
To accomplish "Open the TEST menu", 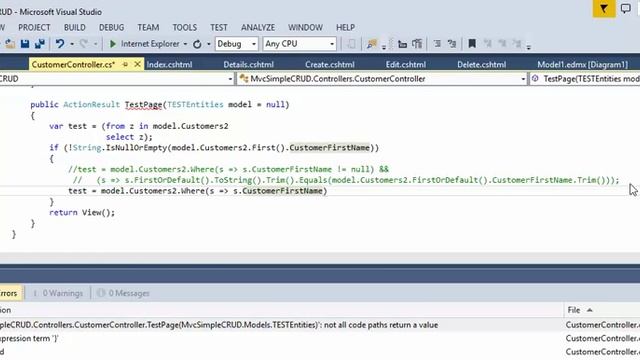I will tap(219, 27).
